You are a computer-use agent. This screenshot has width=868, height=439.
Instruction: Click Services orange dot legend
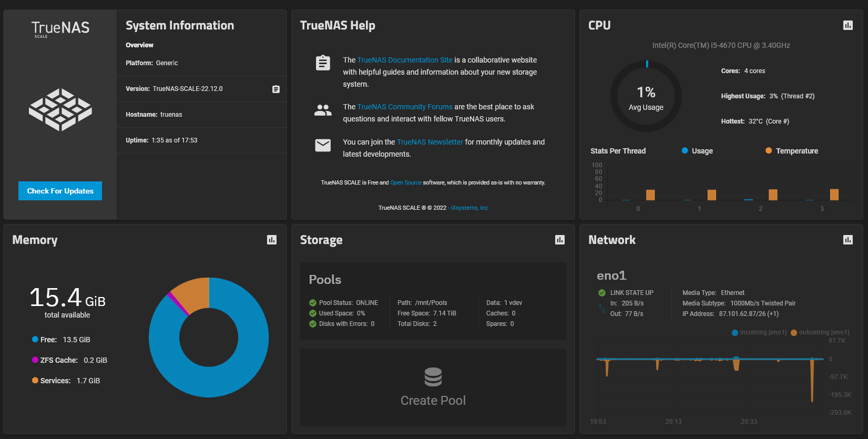tap(35, 380)
